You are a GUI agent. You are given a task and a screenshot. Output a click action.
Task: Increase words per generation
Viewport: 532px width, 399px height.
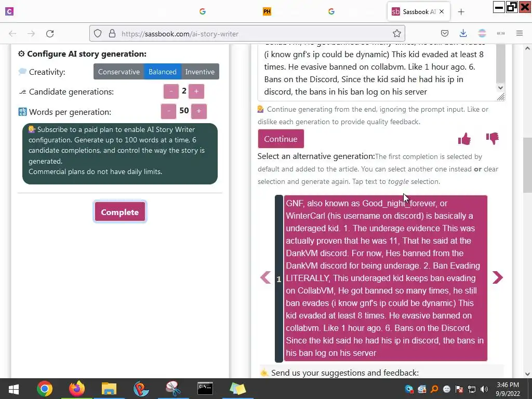[x=199, y=111]
